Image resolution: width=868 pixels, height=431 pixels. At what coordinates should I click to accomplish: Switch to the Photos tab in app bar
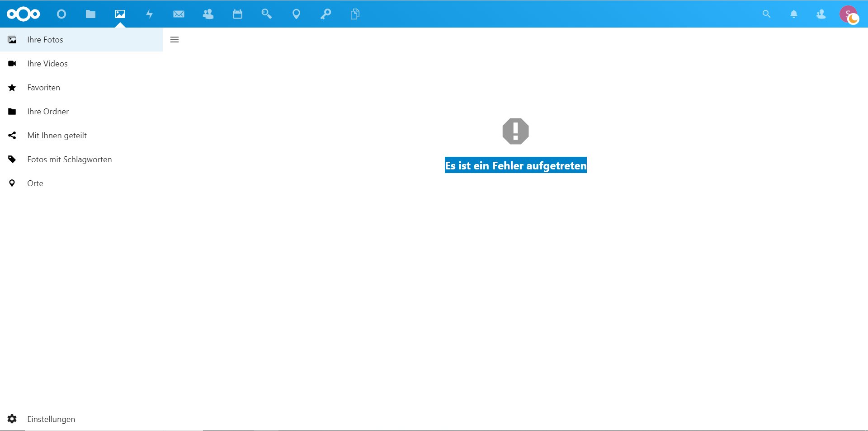click(x=120, y=14)
